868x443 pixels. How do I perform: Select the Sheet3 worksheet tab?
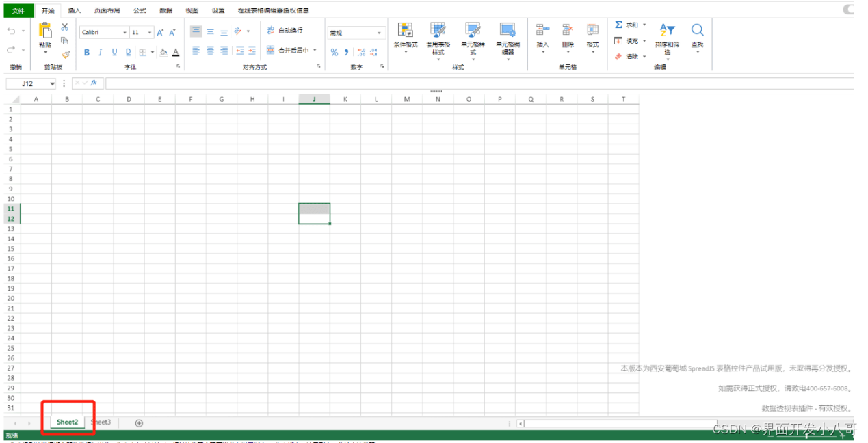(101, 422)
